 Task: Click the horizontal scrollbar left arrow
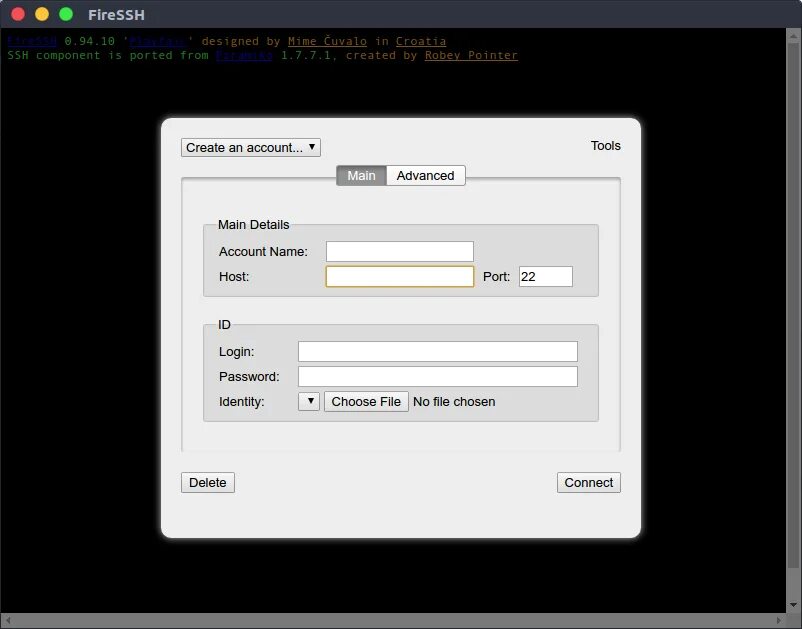8,620
